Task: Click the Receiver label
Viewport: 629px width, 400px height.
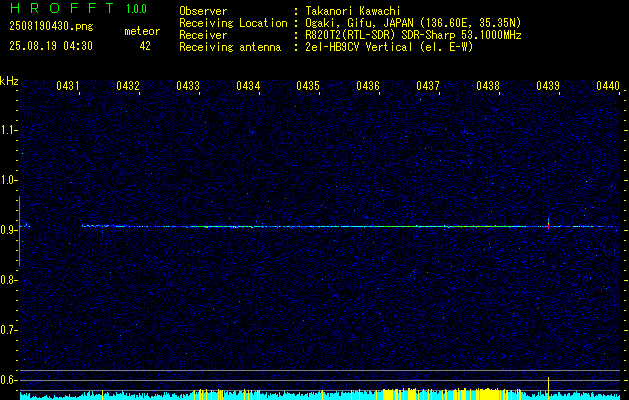Action: click(x=203, y=35)
